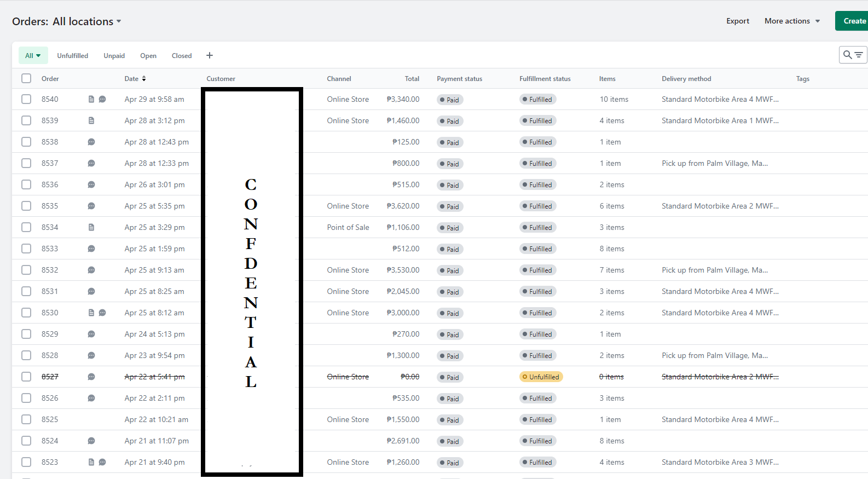868x479 pixels.
Task: Open the note icon for order 8539
Action: pyautogui.click(x=91, y=120)
